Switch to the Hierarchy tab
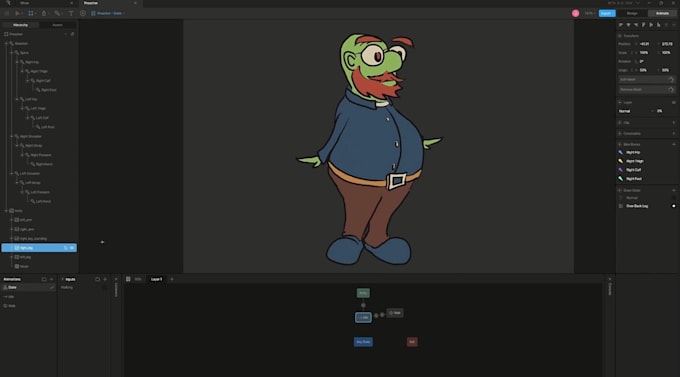This screenshot has width=680, height=377. pos(20,25)
